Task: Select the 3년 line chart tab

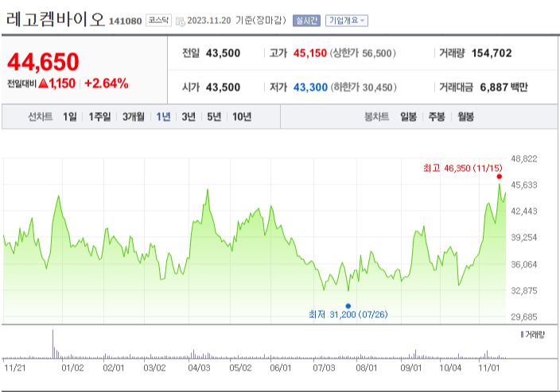Action: pos(189,117)
